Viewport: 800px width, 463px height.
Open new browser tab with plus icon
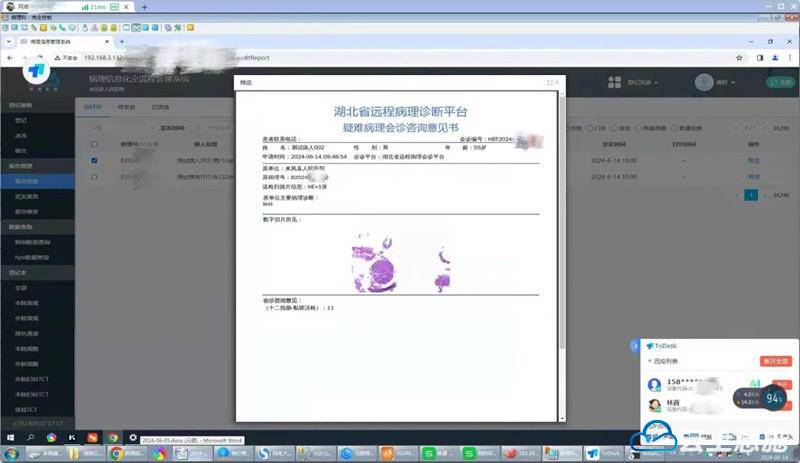[144, 7]
